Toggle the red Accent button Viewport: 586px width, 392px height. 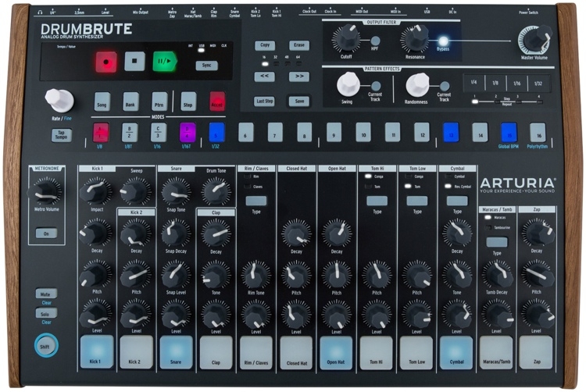point(217,102)
